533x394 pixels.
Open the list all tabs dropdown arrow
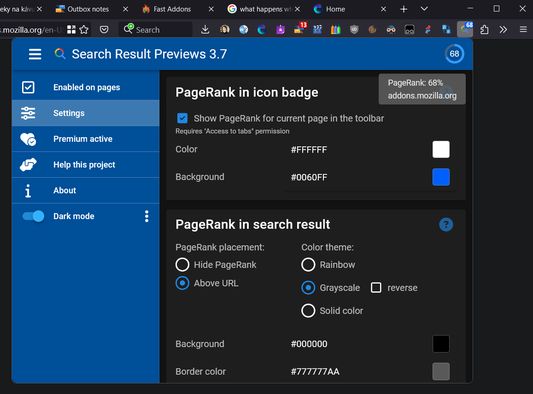[x=424, y=9]
